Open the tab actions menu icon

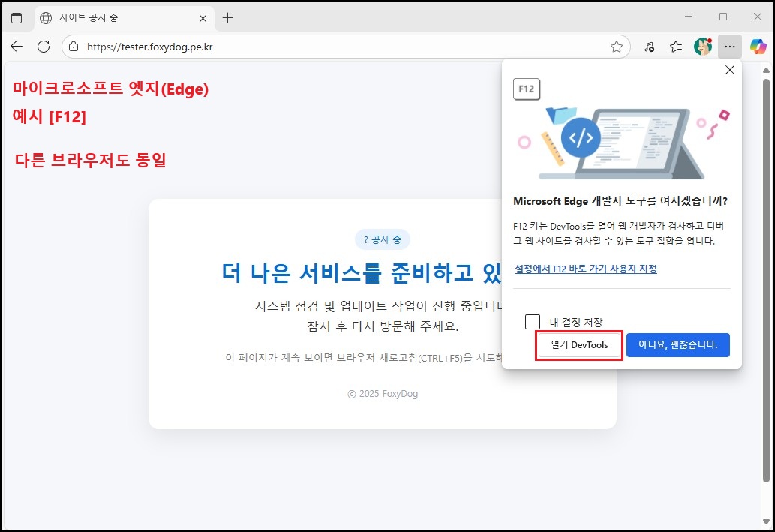[x=17, y=18]
